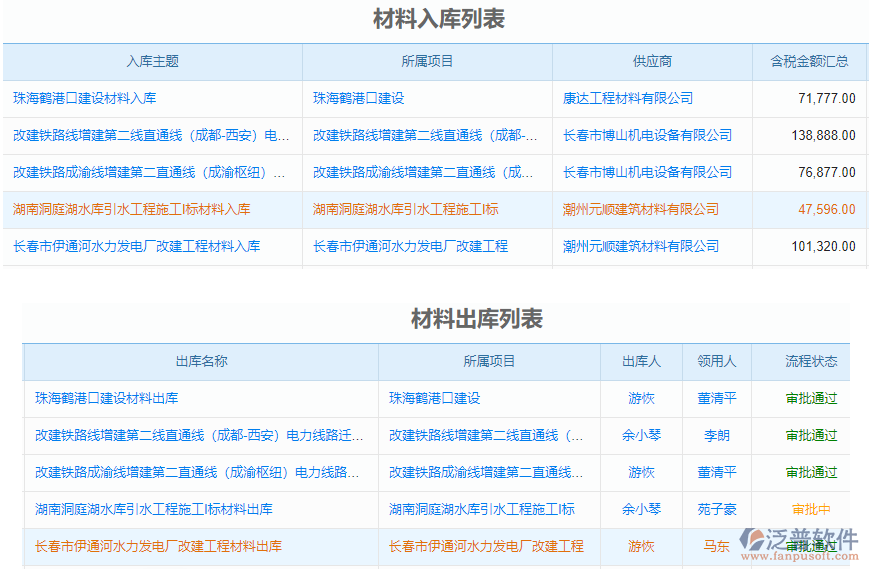This screenshot has width=869, height=572.
Task: Click supplier 康达工程材料有限公司
Action: pyautogui.click(x=628, y=99)
